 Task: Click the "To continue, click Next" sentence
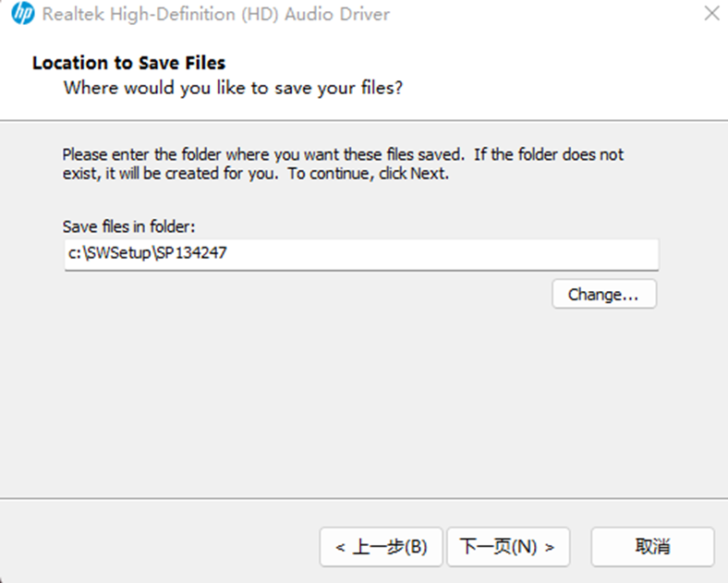(368, 174)
